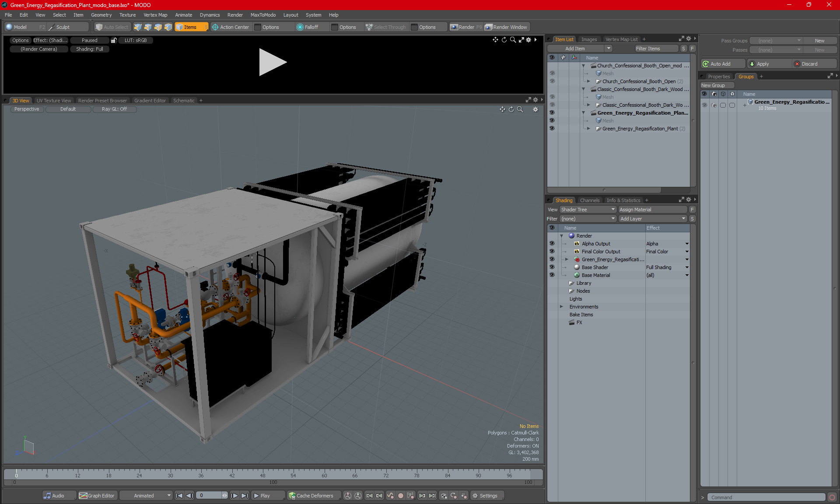The height and width of the screenshot is (504, 840).
Task: Switch to UV Texture View tab
Action: 54,101
